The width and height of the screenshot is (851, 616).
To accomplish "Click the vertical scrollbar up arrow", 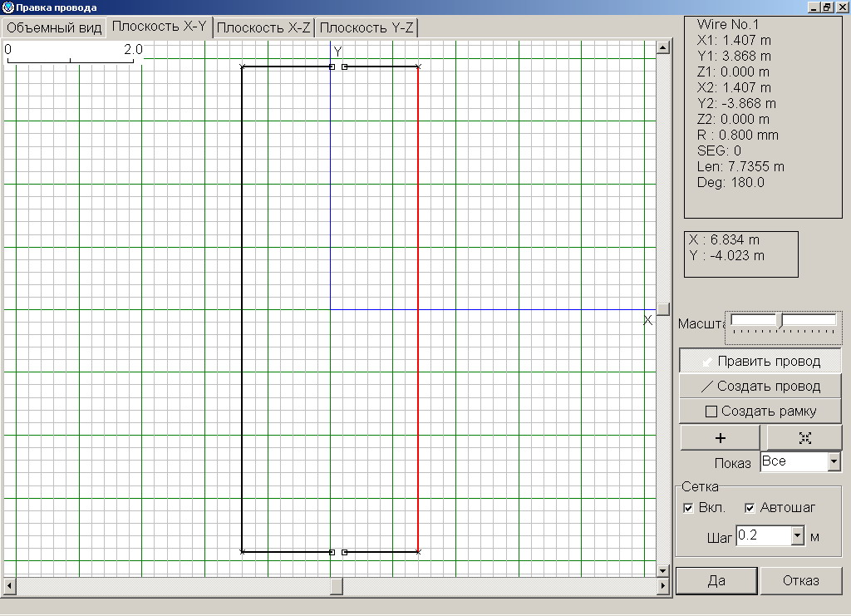I will click(x=662, y=47).
